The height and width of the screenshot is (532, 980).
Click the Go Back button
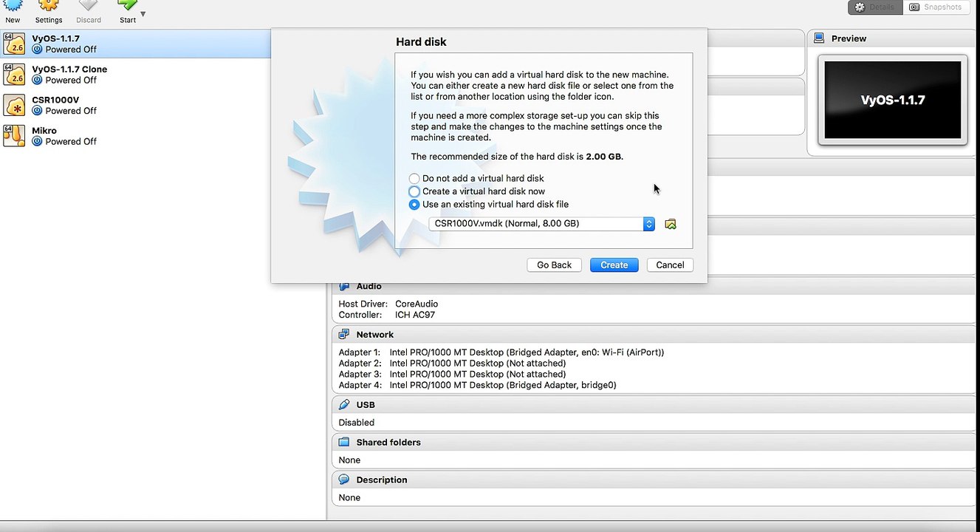tap(554, 265)
